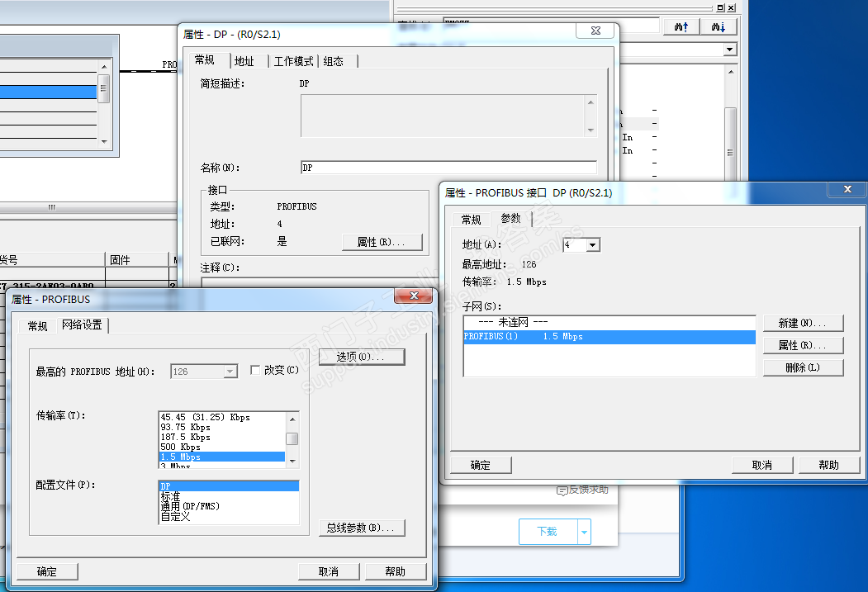Click 属性(R)... button beside subnet list
868x592 pixels.
[x=804, y=345]
